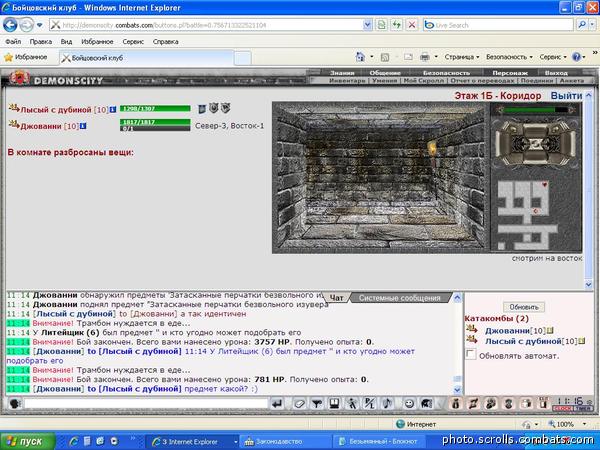
Task: Open Поединки submenu link
Action: click(x=536, y=81)
